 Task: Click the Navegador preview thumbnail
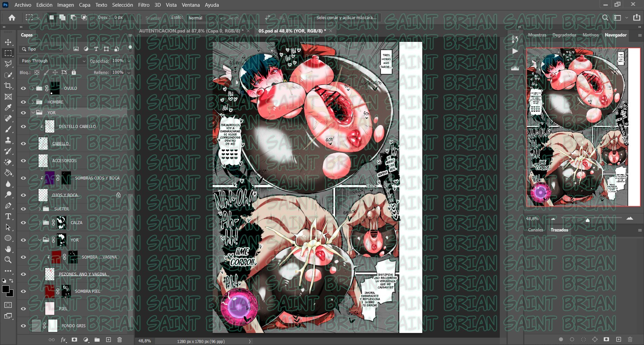pyautogui.click(x=583, y=127)
